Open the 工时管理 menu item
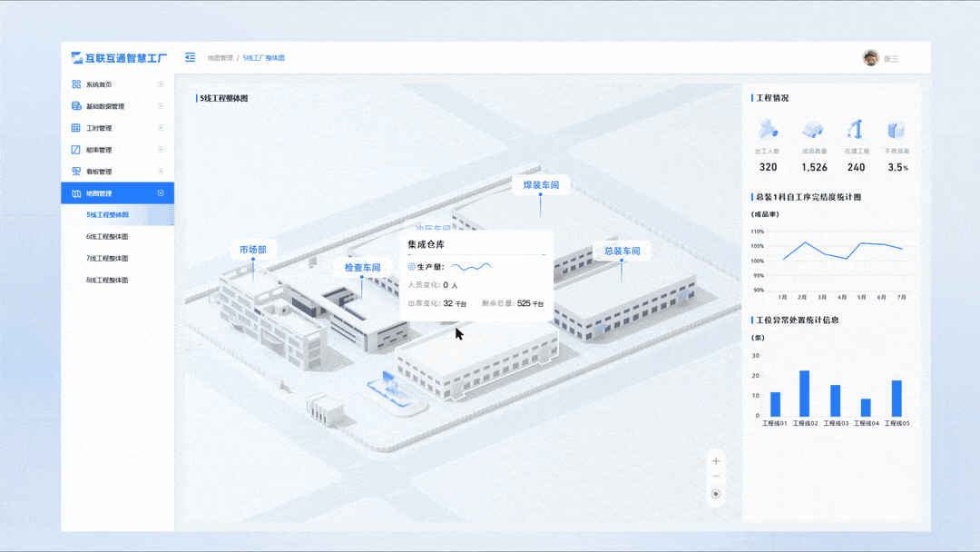 pos(117,128)
